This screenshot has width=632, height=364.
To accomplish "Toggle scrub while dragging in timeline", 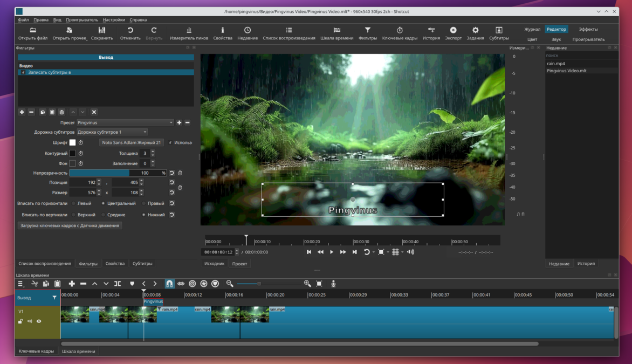I will [x=181, y=284].
